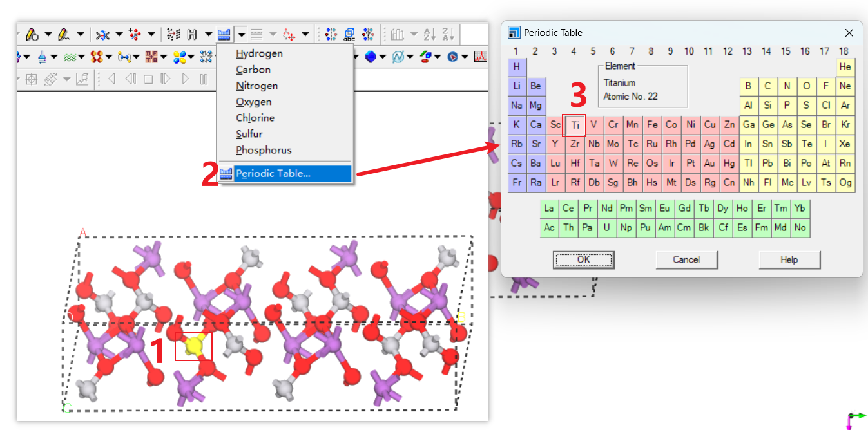Click the yellow highlighted atom in structure
This screenshot has width=868, height=430.
pyautogui.click(x=193, y=346)
